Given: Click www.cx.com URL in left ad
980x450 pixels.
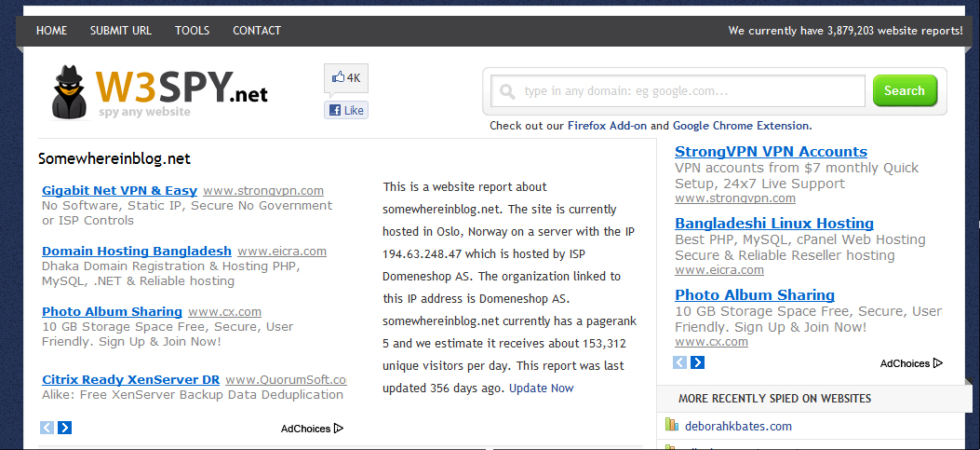Looking at the screenshot, I should coord(224,312).
